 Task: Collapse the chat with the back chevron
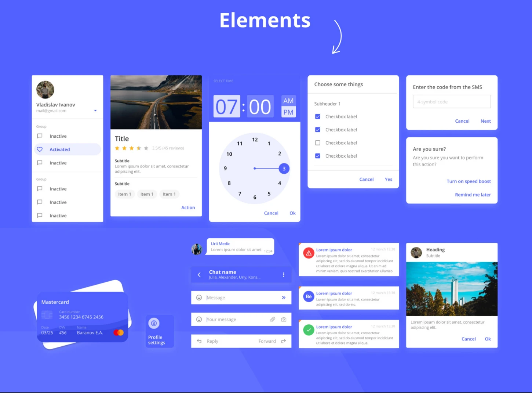[199, 274]
